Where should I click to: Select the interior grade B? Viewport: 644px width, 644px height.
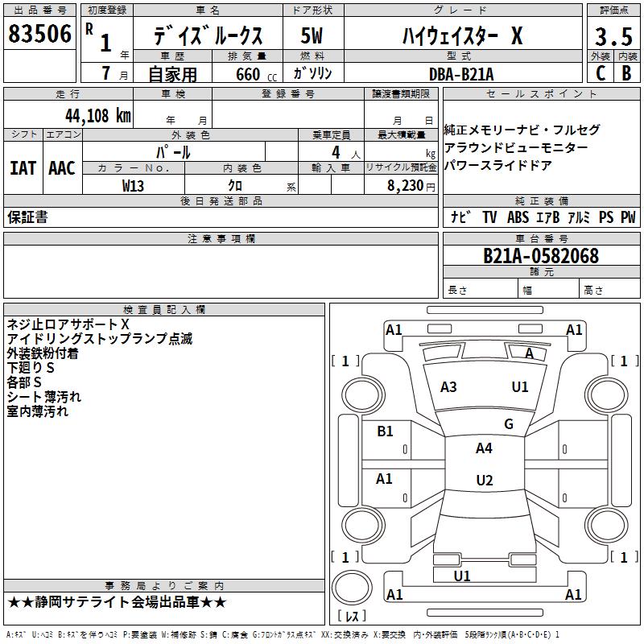pos(626,72)
